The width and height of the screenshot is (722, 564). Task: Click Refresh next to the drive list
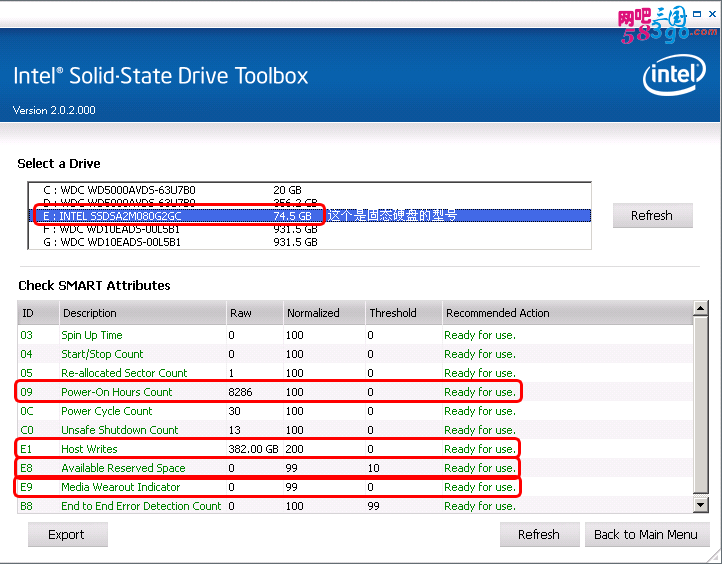point(652,215)
